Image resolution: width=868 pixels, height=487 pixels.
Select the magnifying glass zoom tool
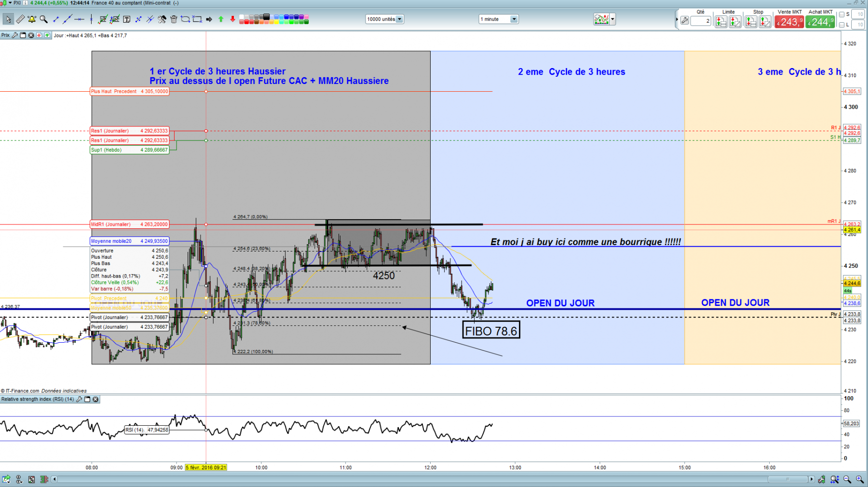(x=43, y=19)
